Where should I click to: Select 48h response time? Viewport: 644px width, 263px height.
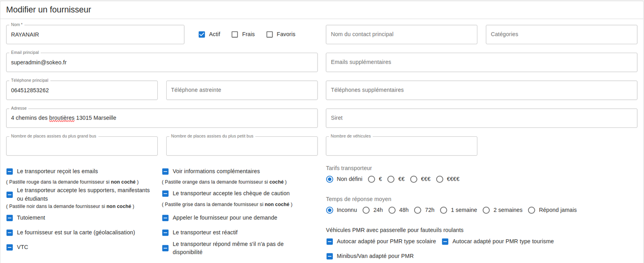(392, 210)
